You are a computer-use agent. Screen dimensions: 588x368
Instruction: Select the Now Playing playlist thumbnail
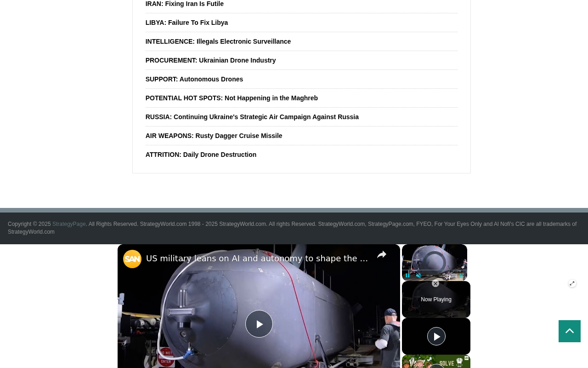(436, 299)
